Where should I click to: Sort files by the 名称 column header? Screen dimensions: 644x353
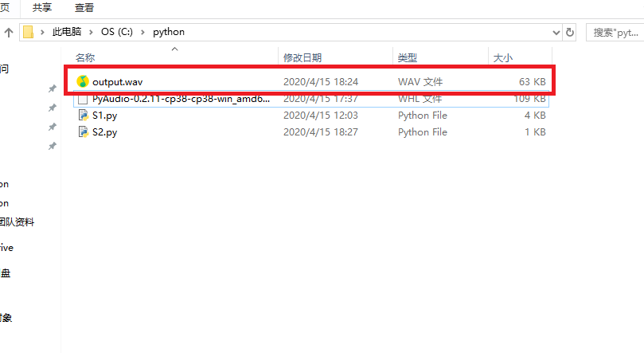85,58
